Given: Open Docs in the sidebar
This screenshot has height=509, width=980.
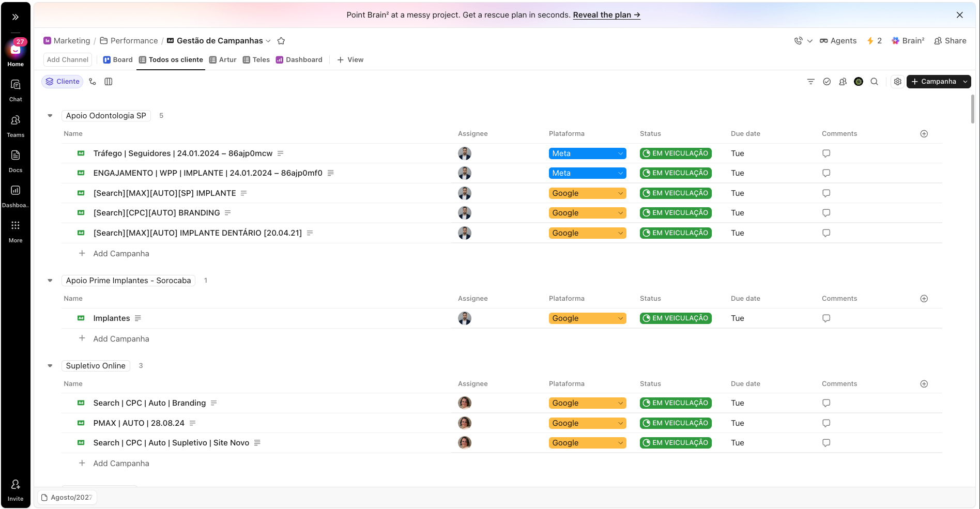Looking at the screenshot, I should pyautogui.click(x=16, y=161).
